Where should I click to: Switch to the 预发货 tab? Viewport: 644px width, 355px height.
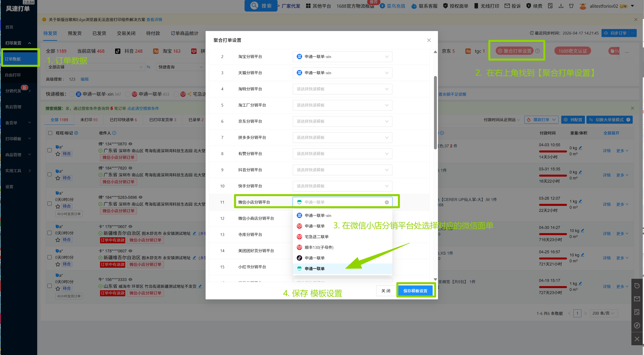(75, 33)
